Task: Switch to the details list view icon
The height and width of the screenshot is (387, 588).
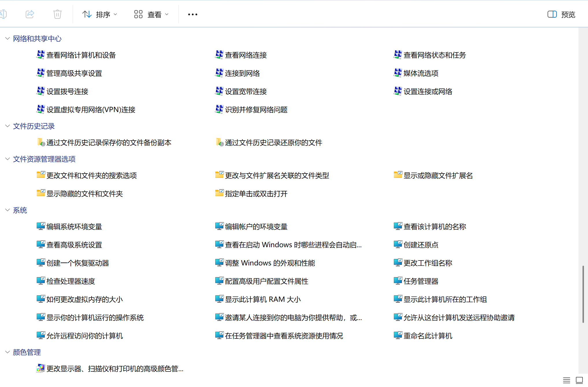Action: [x=566, y=380]
